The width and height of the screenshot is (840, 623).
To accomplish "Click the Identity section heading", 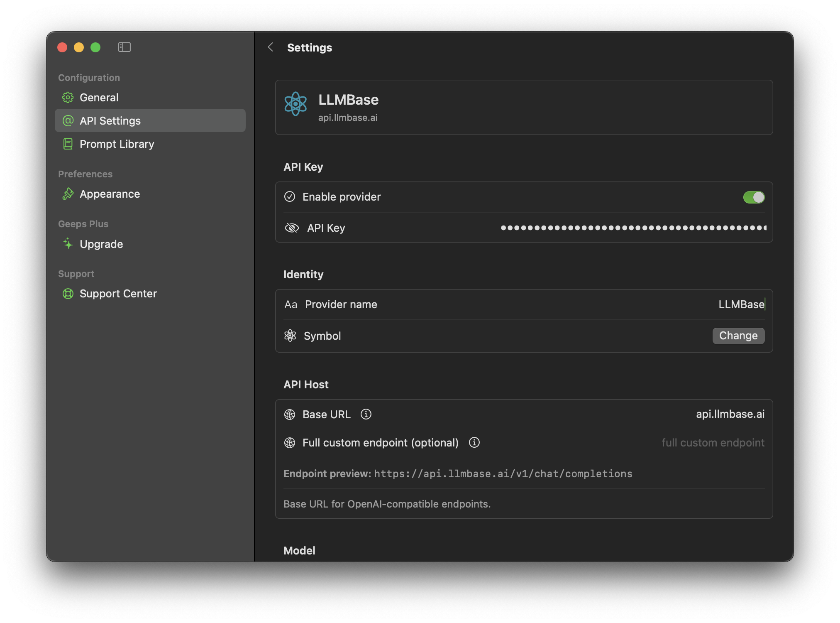I will click(x=303, y=275).
